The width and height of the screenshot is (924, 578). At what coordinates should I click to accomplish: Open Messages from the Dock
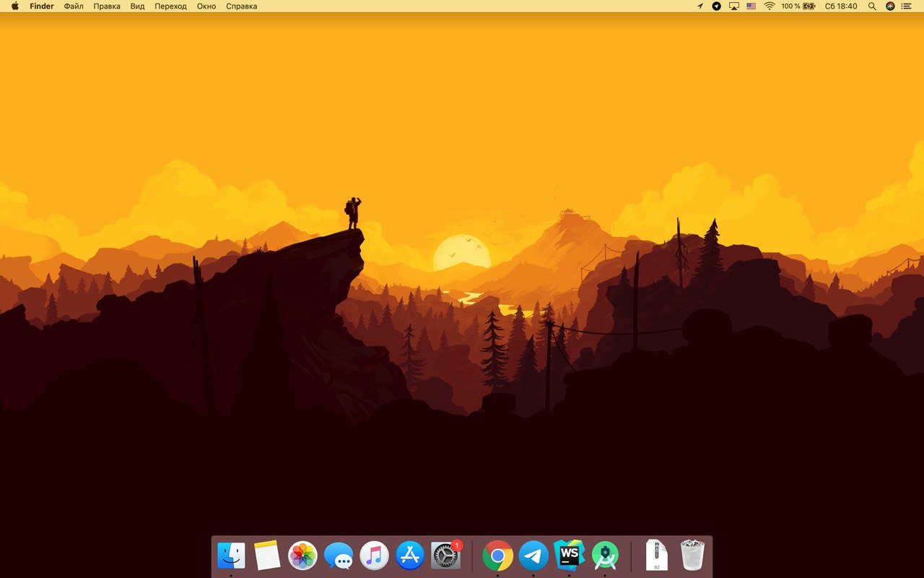(339, 556)
